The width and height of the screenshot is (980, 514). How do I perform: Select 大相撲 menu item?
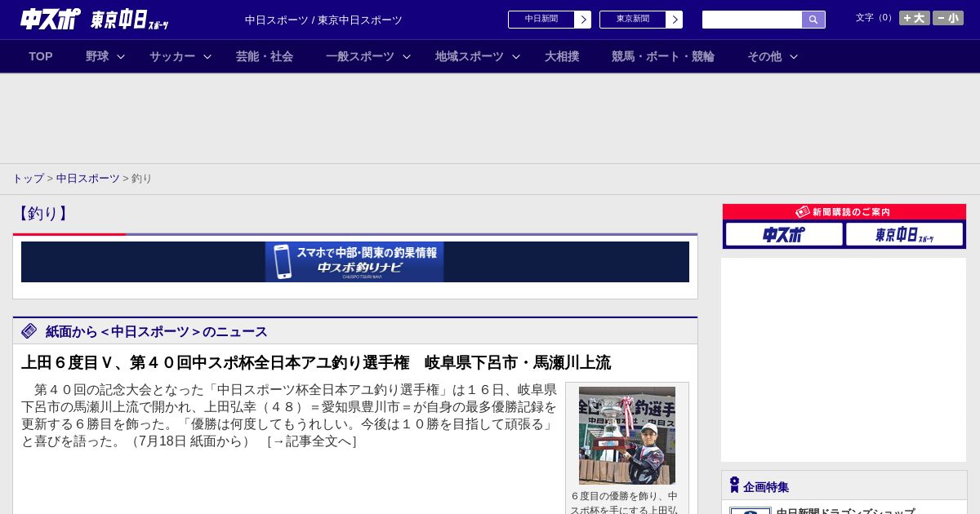[562, 56]
